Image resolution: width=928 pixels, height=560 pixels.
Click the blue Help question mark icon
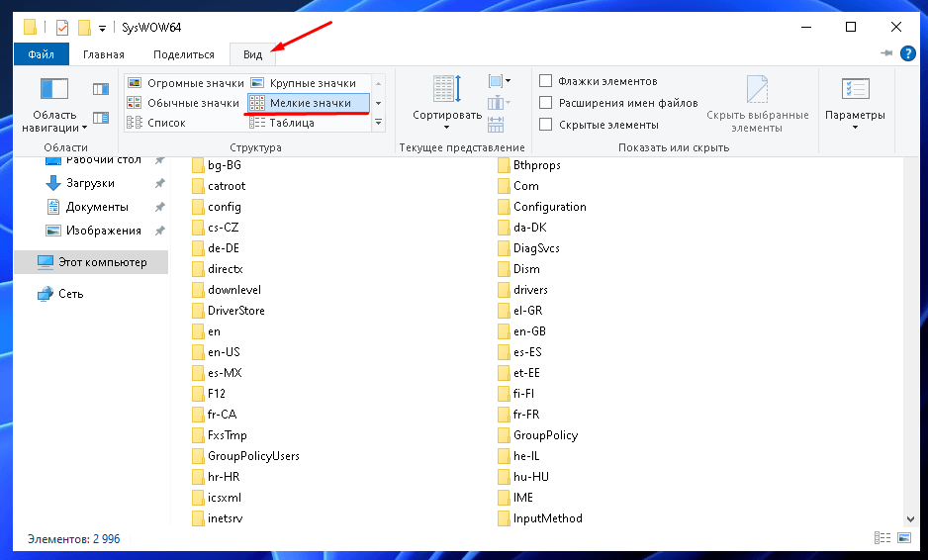[x=907, y=53]
